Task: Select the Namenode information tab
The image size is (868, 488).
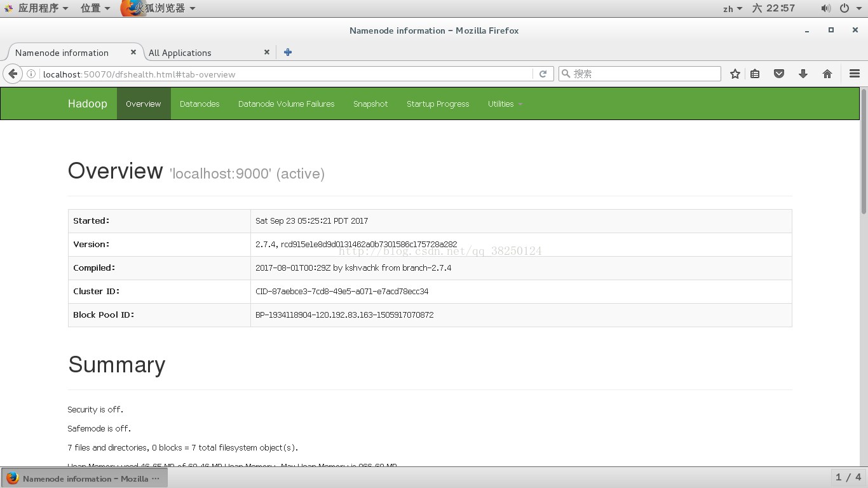Action: [x=72, y=53]
